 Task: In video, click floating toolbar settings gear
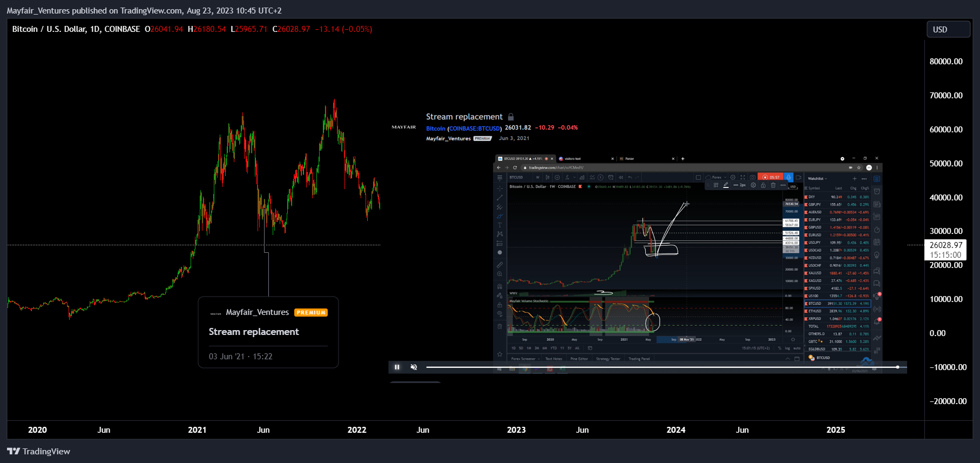pyautogui.click(x=753, y=185)
